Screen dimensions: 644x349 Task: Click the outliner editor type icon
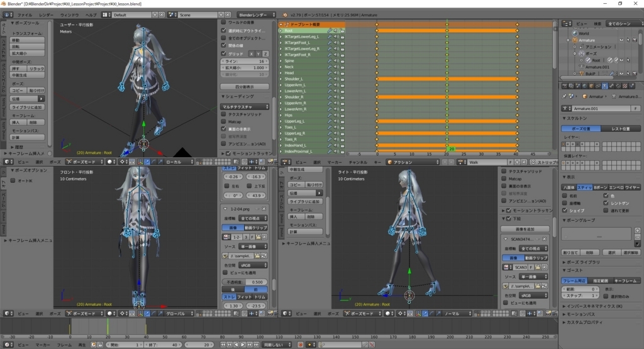(x=567, y=23)
